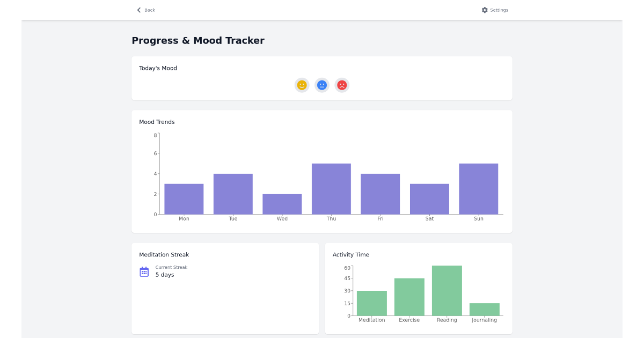Click the Exercise bar in Activity Time
Image resolution: width=644 pixels, height=338 pixels.
pyautogui.click(x=409, y=297)
